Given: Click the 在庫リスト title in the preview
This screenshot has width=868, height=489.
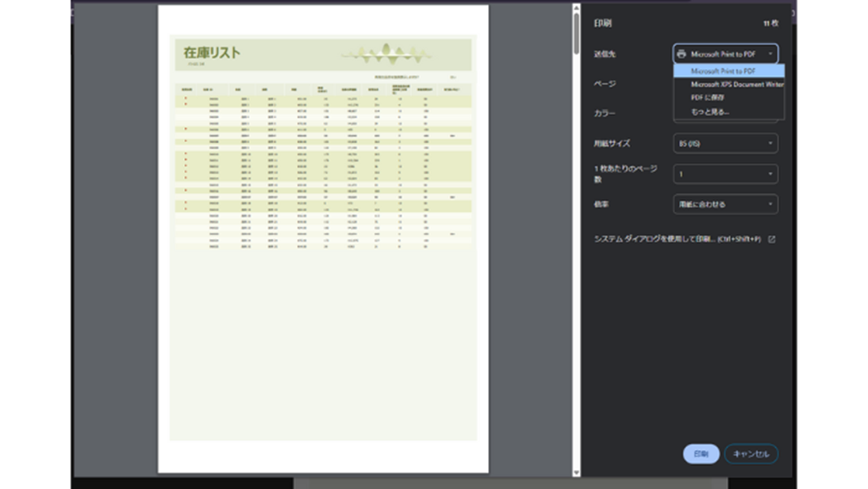Looking at the screenshot, I should tap(212, 52).
